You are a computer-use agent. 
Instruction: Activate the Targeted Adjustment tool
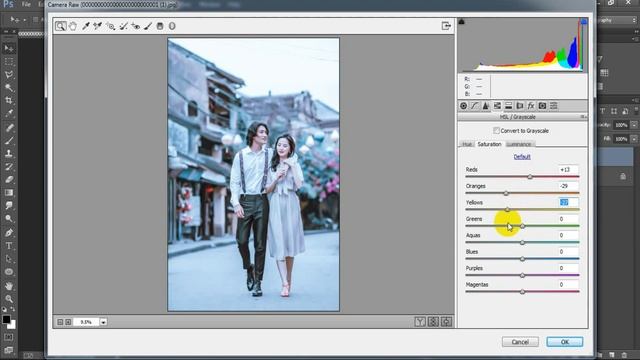(x=111, y=26)
